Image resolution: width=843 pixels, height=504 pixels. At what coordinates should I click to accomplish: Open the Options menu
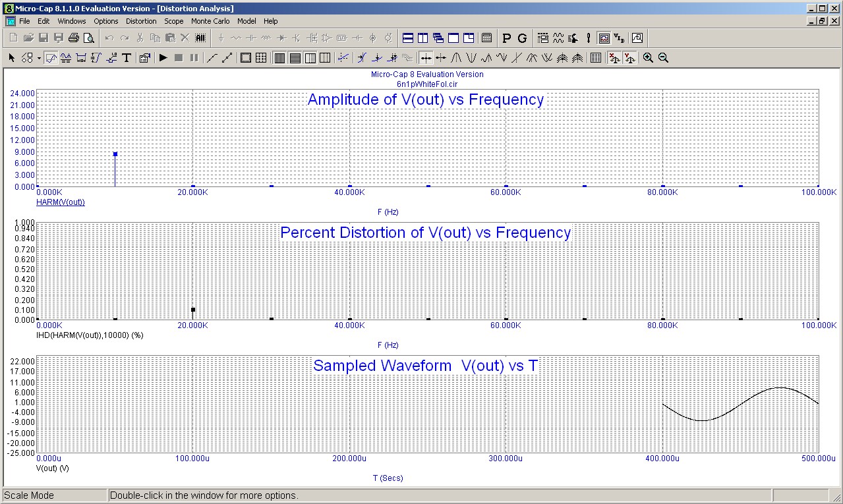coord(106,21)
